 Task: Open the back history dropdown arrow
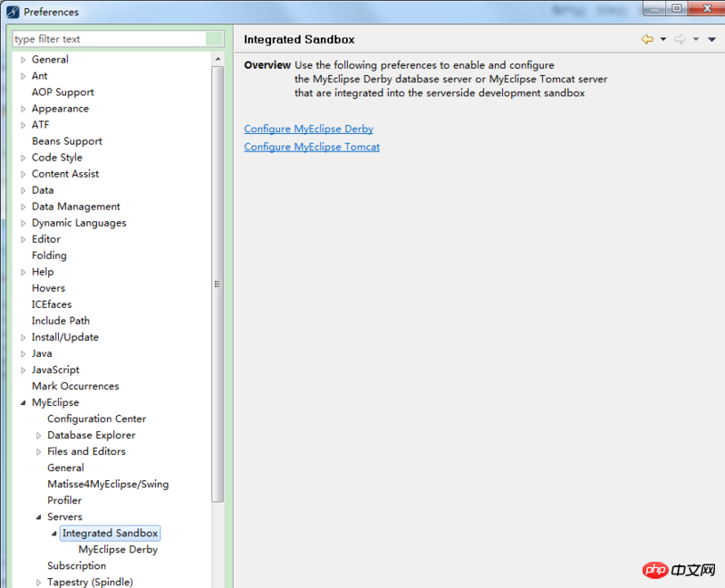click(x=663, y=39)
